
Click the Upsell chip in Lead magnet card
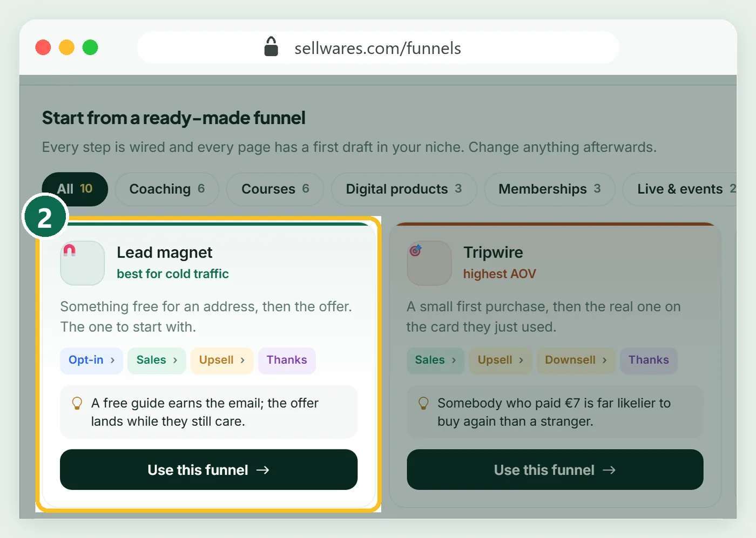click(x=222, y=360)
